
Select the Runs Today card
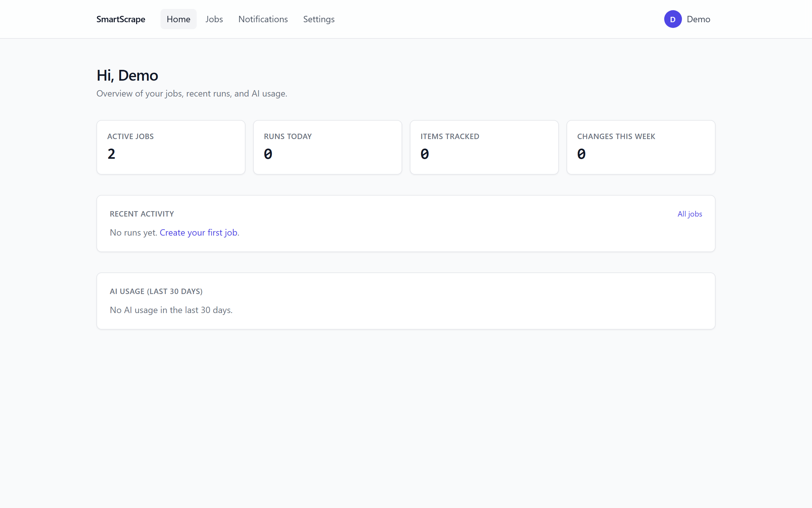(x=327, y=147)
